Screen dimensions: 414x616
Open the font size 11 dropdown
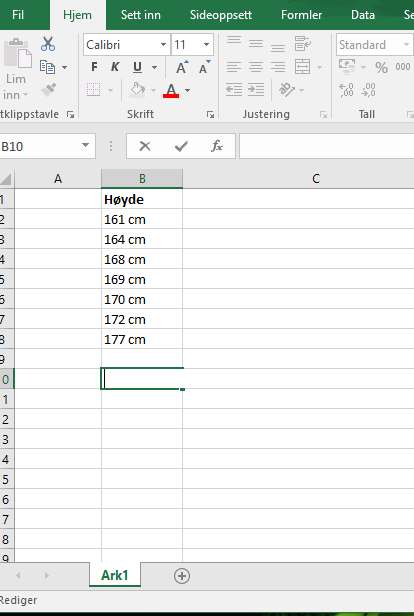pyautogui.click(x=206, y=44)
